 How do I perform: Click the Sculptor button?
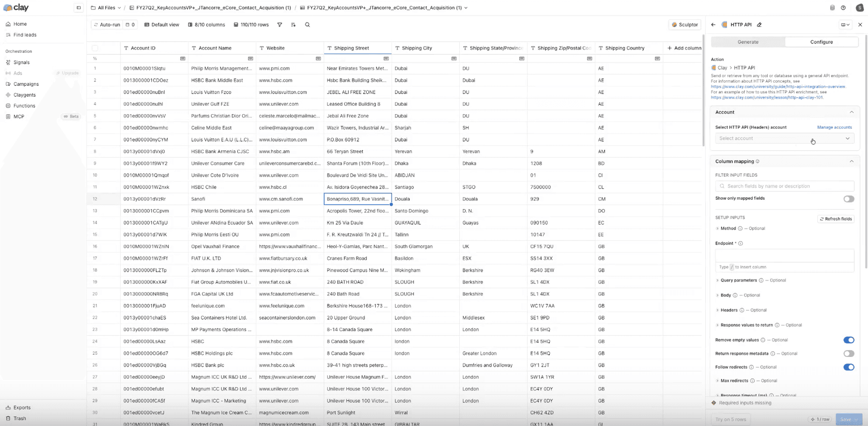point(685,25)
